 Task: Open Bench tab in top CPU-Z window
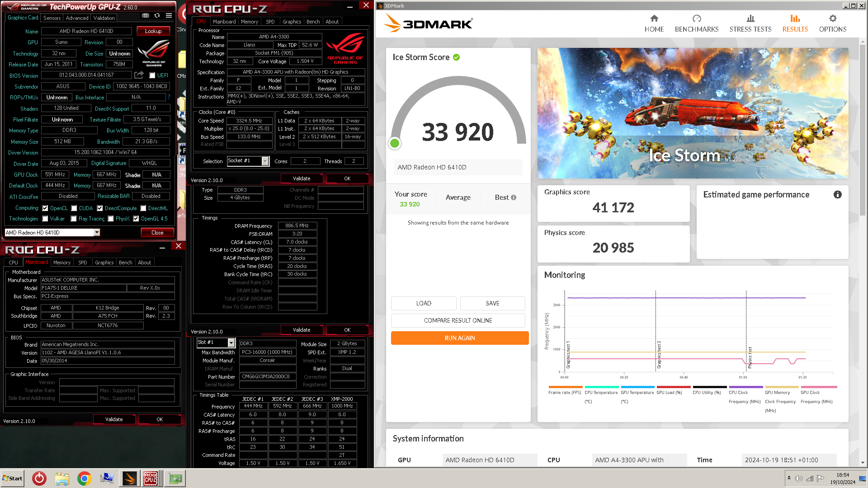click(x=313, y=22)
